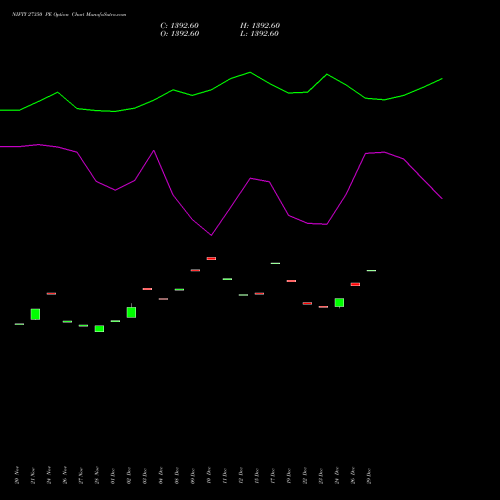Click the green candle above 28 Nov
The width and height of the screenshot is (500, 500).
99,329
